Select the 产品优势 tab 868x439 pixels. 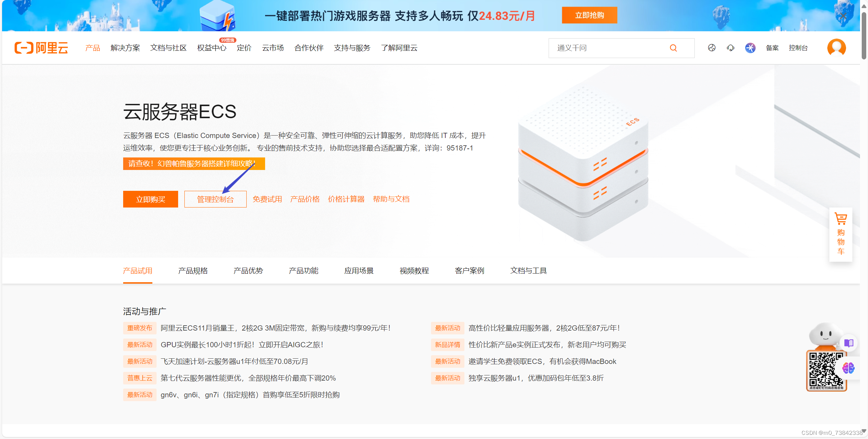click(248, 271)
